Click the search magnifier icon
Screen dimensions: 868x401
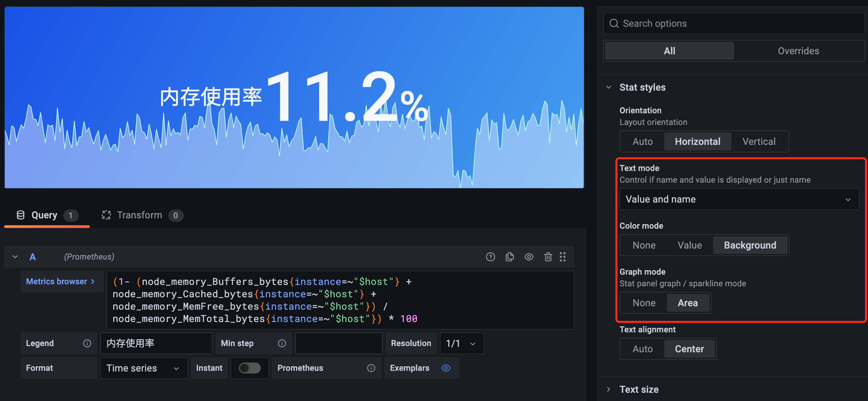[x=614, y=23]
